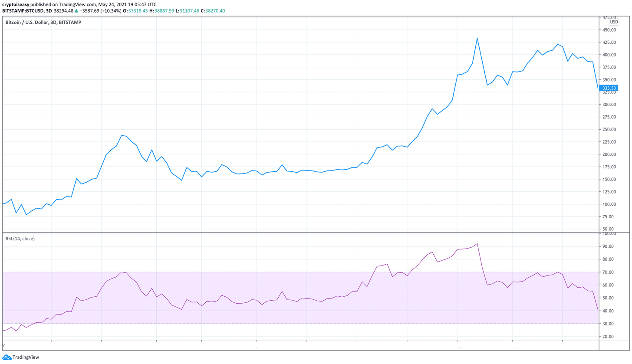Click the O:37318.43 open value
Screen dimensions: 632x364
(135, 10)
